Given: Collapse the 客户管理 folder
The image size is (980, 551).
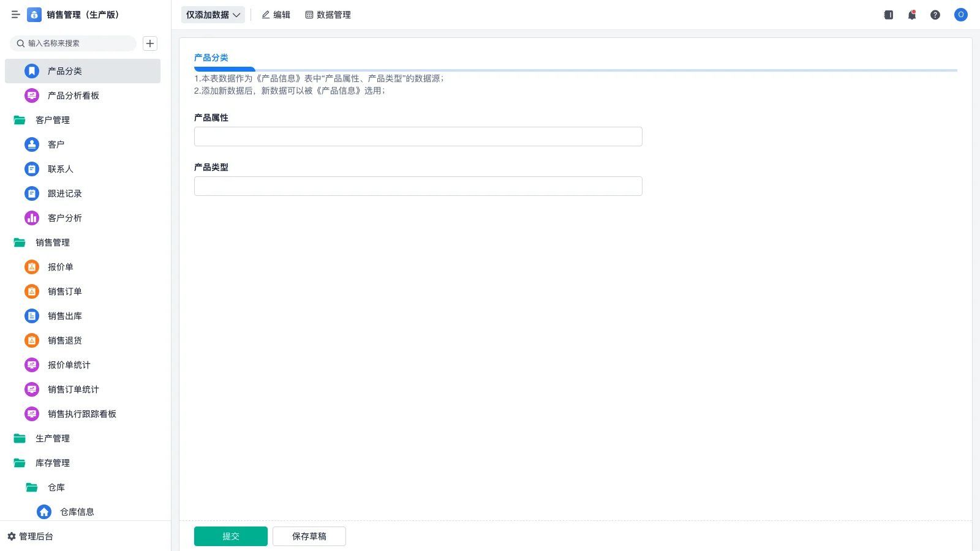Looking at the screenshot, I should coord(53,120).
